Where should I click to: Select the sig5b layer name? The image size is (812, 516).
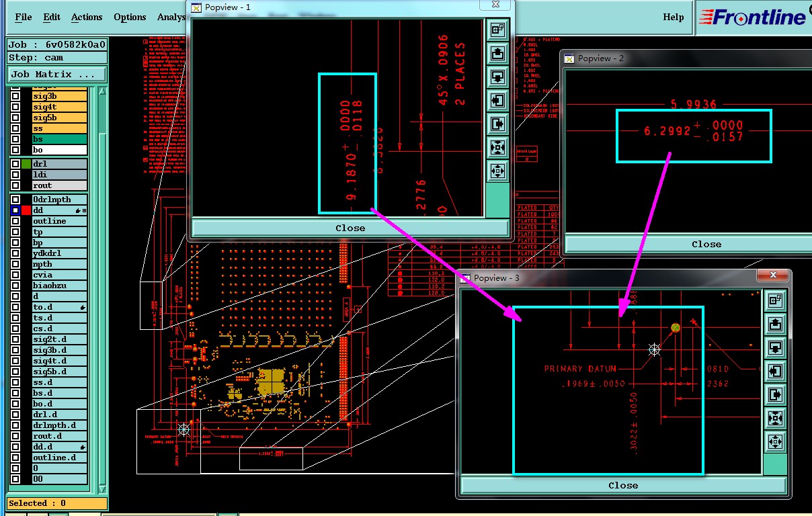coord(60,118)
